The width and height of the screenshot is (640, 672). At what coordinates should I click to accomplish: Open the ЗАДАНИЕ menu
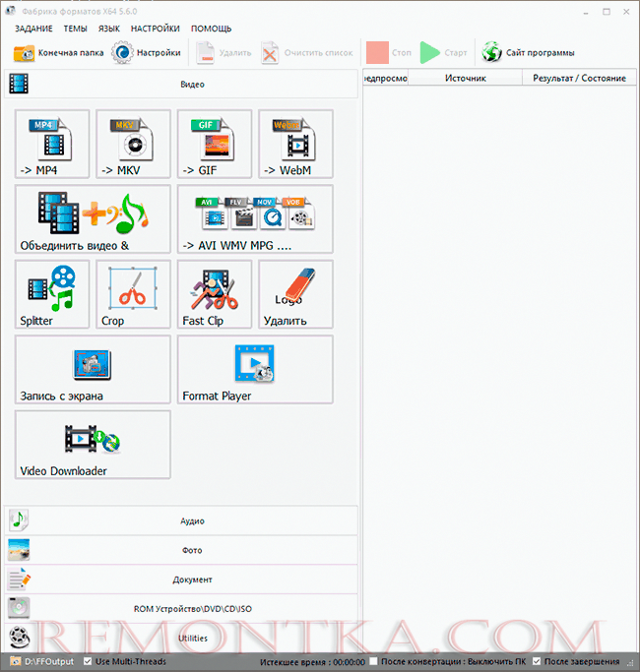(x=33, y=29)
